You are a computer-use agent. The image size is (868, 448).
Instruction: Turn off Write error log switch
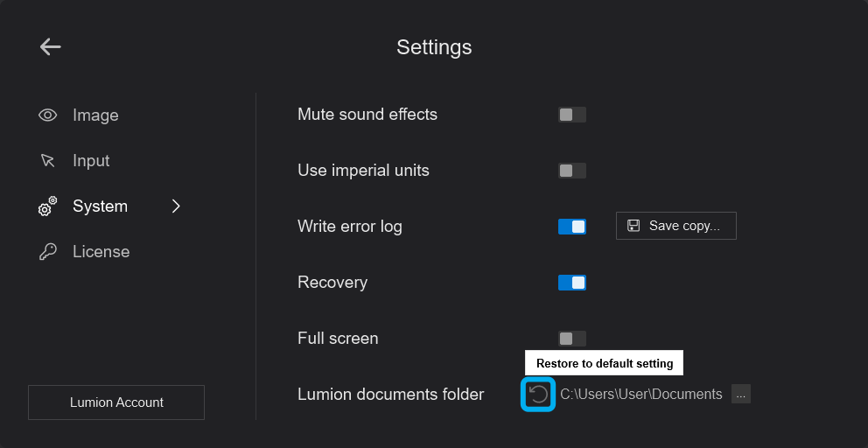[x=572, y=227]
